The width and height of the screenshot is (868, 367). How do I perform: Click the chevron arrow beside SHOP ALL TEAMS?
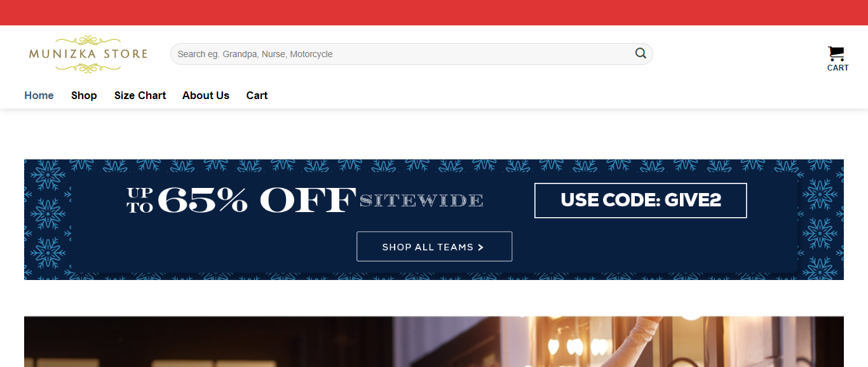[x=480, y=247]
